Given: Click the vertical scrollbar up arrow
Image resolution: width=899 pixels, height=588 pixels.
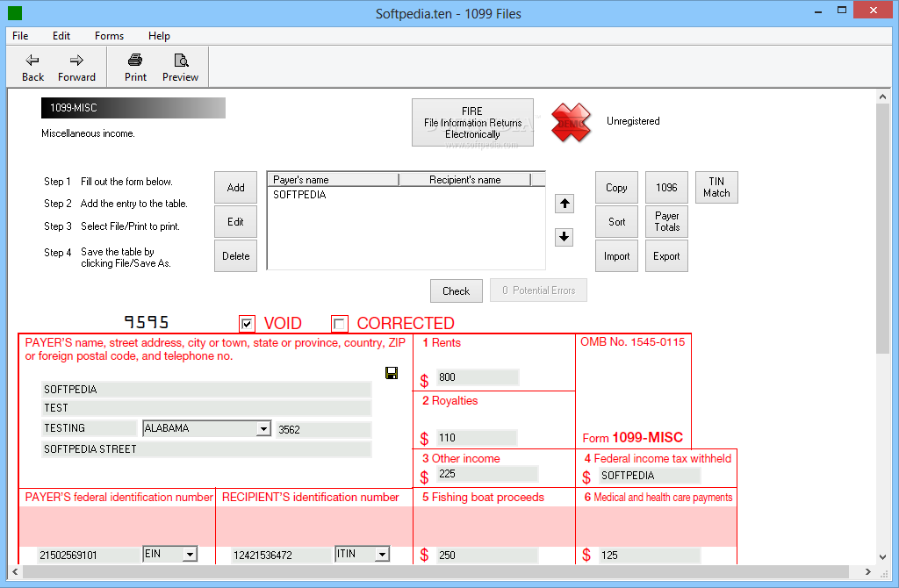Looking at the screenshot, I should point(883,97).
